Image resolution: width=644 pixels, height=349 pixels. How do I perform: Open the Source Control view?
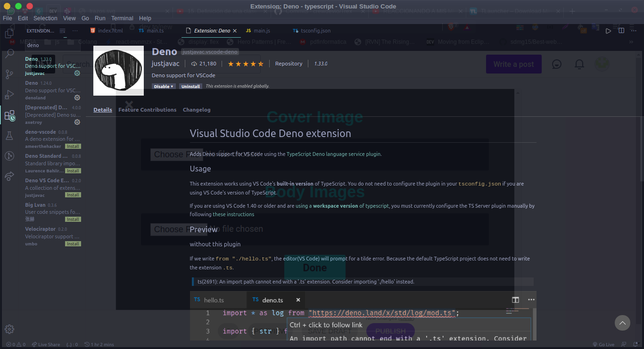tap(9, 74)
